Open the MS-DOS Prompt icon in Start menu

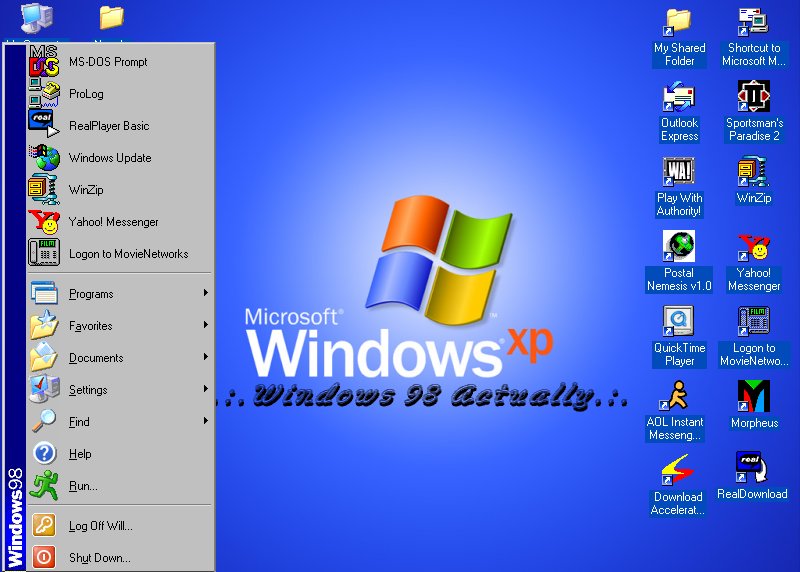coord(44,61)
